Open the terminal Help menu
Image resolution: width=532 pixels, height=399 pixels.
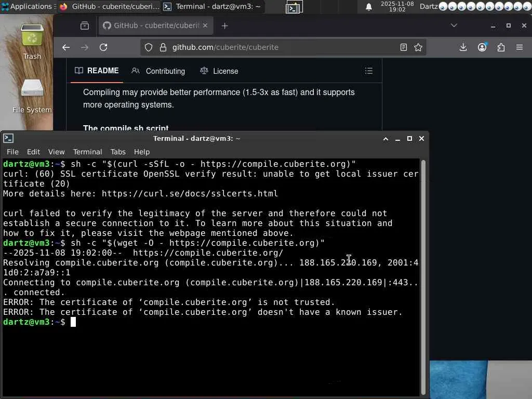point(142,152)
